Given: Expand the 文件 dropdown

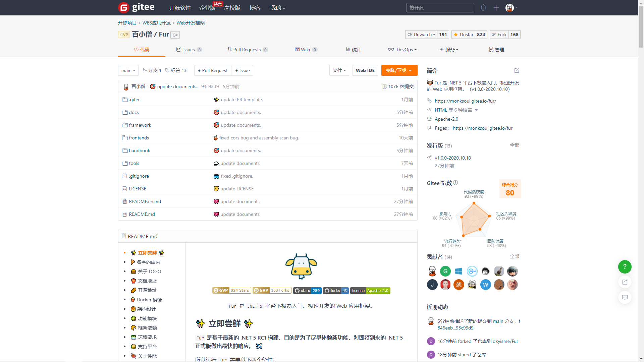Looking at the screenshot, I should click(x=339, y=70).
